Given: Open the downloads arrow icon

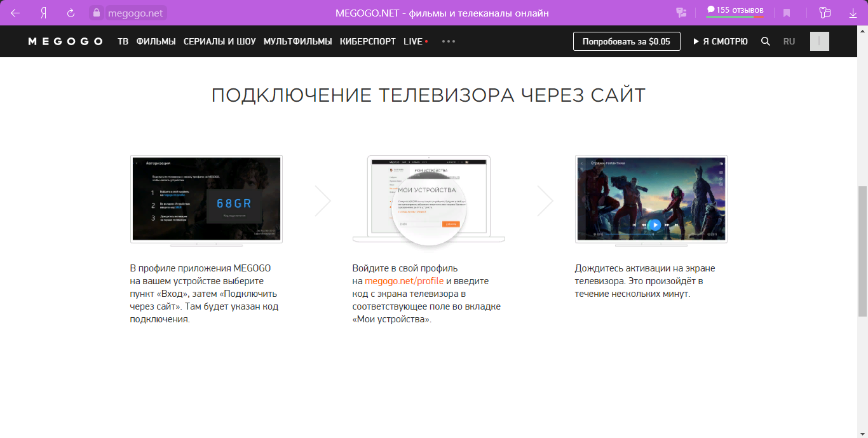Looking at the screenshot, I should 853,13.
